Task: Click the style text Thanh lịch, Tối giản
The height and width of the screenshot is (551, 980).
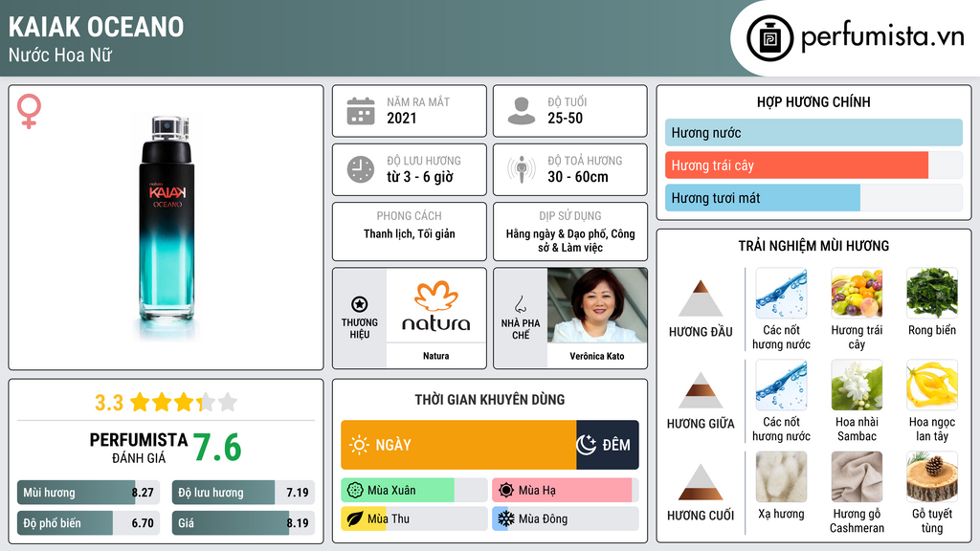Action: (410, 233)
